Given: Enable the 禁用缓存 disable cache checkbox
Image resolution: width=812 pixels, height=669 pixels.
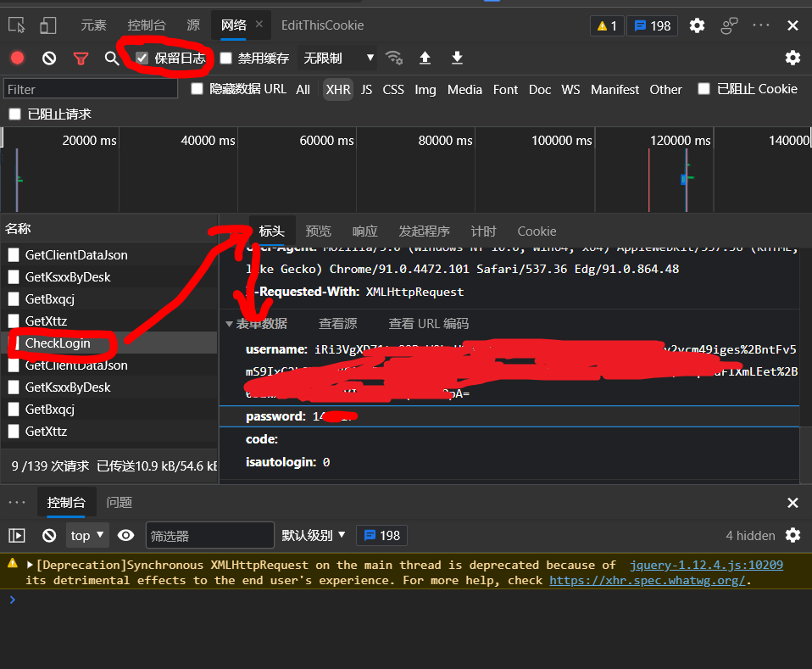Looking at the screenshot, I should pyautogui.click(x=225, y=58).
